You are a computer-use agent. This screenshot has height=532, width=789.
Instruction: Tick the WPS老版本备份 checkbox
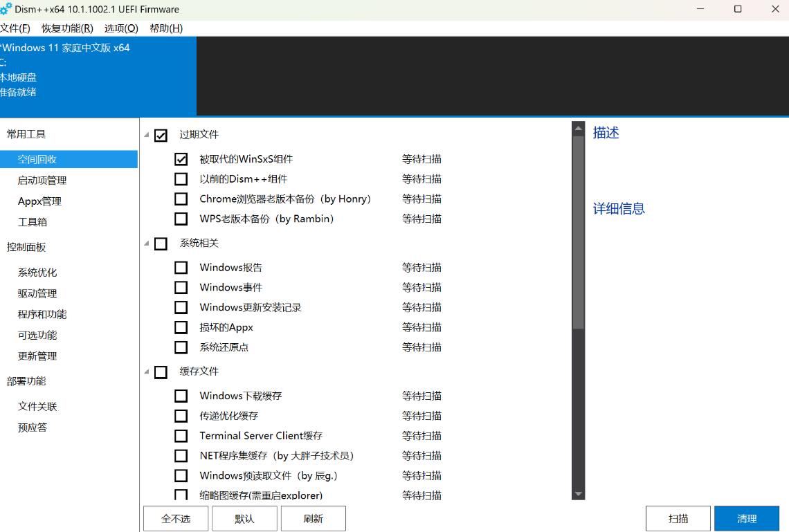[x=181, y=219]
